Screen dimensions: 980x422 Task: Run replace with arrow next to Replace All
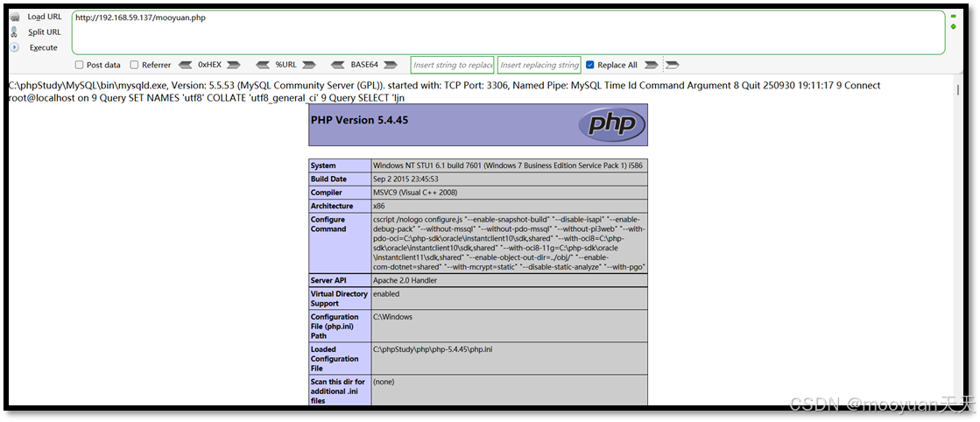click(651, 65)
